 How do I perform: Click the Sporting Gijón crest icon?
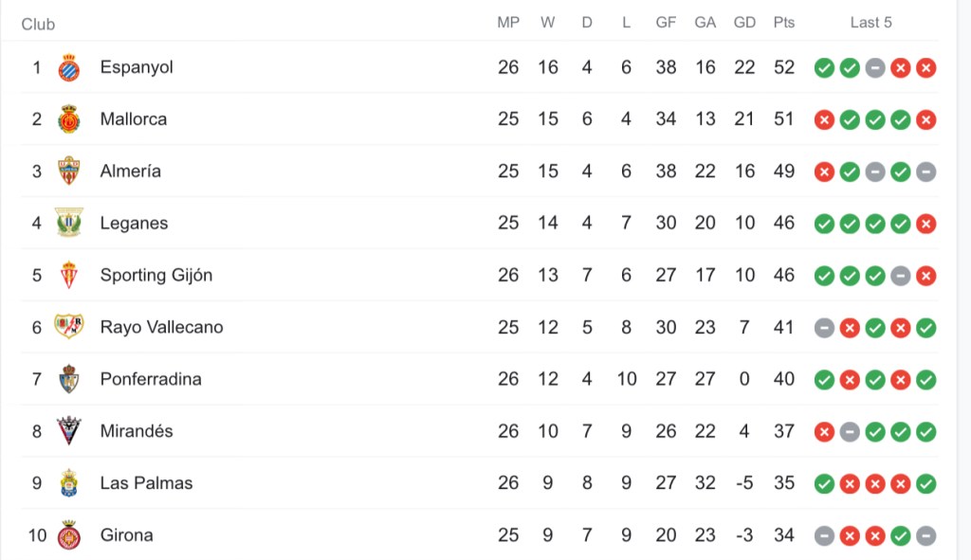point(68,275)
